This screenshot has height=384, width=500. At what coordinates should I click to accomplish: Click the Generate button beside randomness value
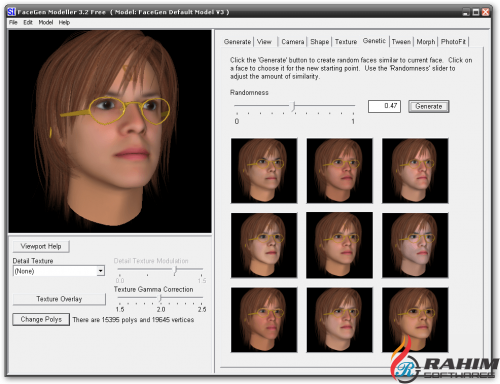[x=429, y=106]
